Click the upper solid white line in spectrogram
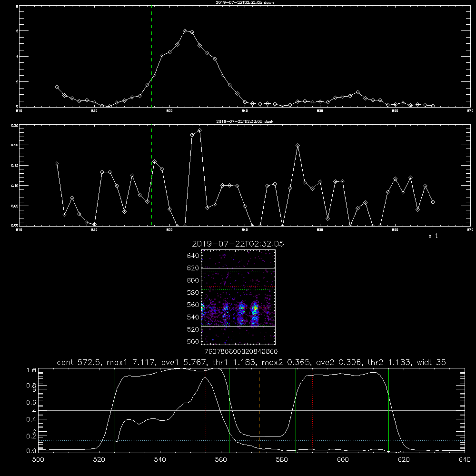This screenshot has width=476, height=476. pyautogui.click(x=238, y=268)
